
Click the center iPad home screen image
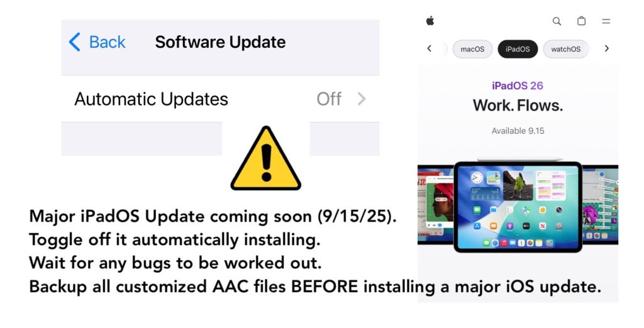tap(518, 207)
